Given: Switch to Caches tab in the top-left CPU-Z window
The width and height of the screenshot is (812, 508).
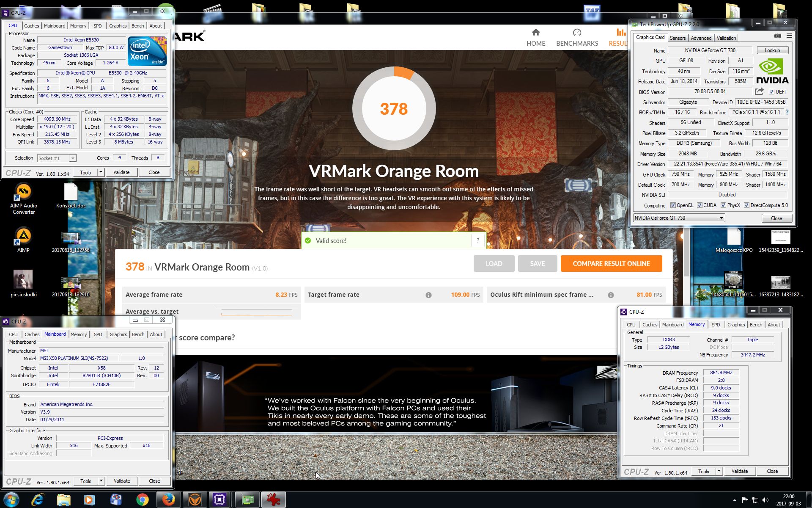Looking at the screenshot, I should pos(31,26).
